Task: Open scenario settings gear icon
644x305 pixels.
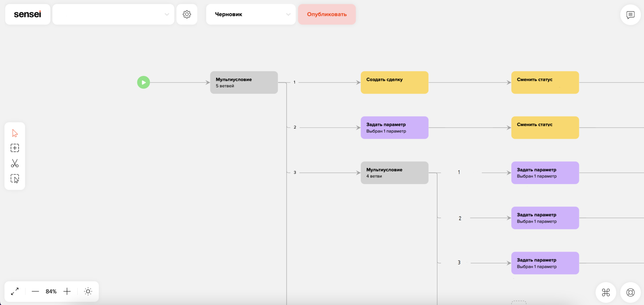Action: pos(187,14)
